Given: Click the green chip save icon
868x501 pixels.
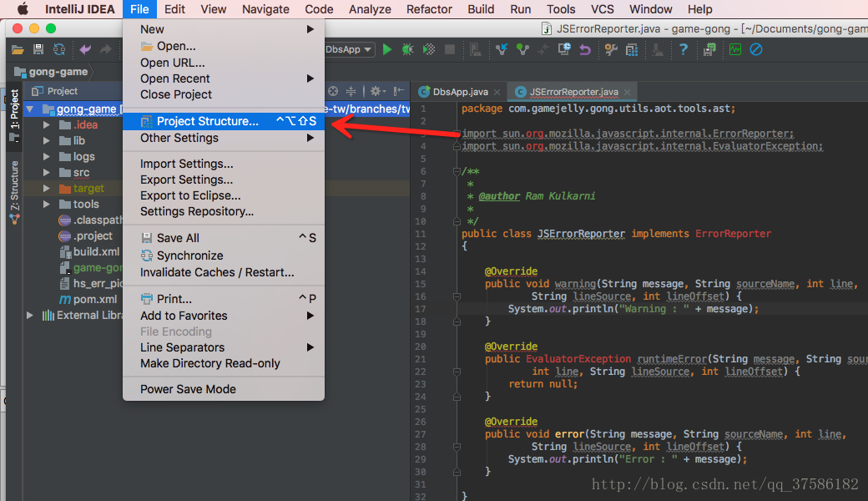Looking at the screenshot, I should 709,50.
